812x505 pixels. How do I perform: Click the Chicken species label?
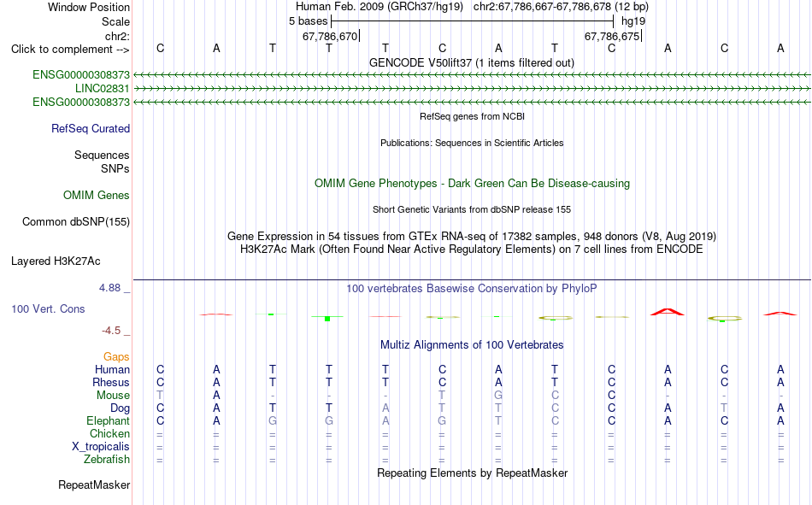[109, 433]
